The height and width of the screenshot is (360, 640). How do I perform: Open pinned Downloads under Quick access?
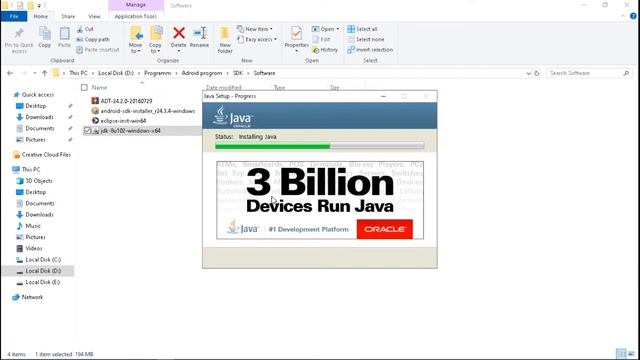tap(39, 117)
